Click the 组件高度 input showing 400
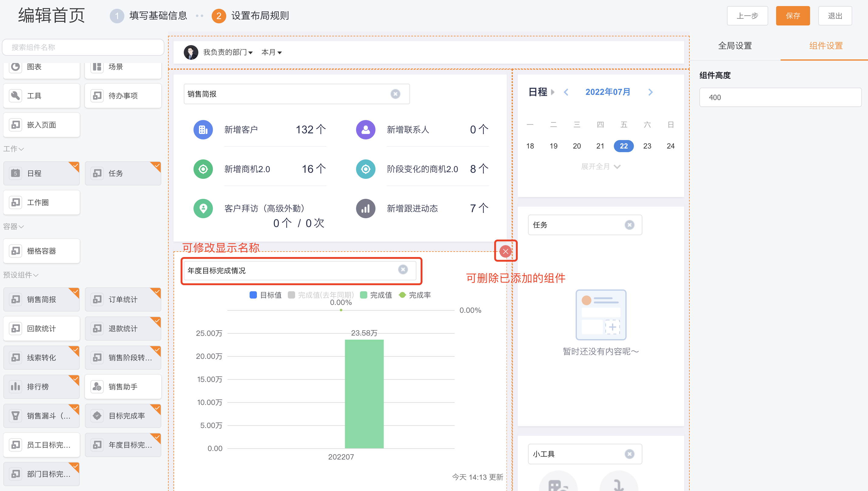Image resolution: width=868 pixels, height=491 pixels. click(x=780, y=98)
